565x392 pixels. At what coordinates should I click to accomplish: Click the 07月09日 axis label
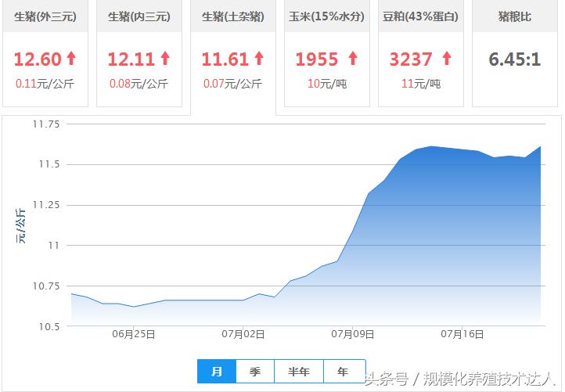(353, 334)
